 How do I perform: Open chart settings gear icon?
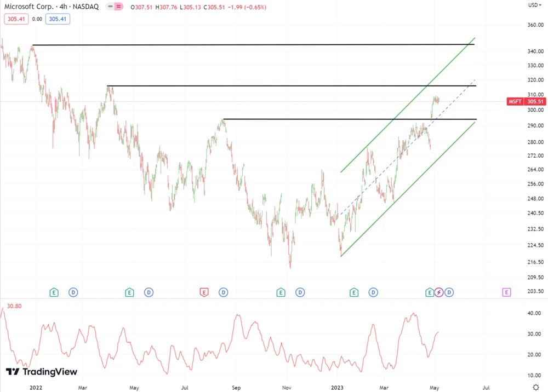[535, 387]
